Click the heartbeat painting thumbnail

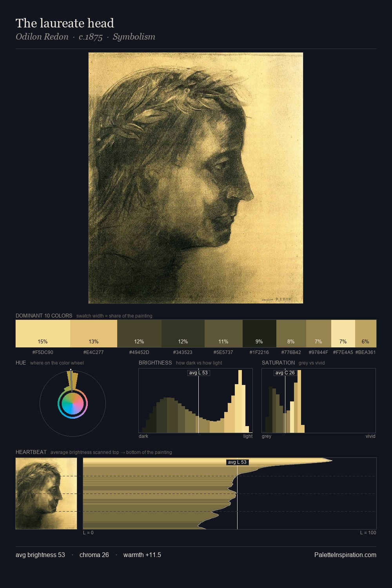click(46, 494)
